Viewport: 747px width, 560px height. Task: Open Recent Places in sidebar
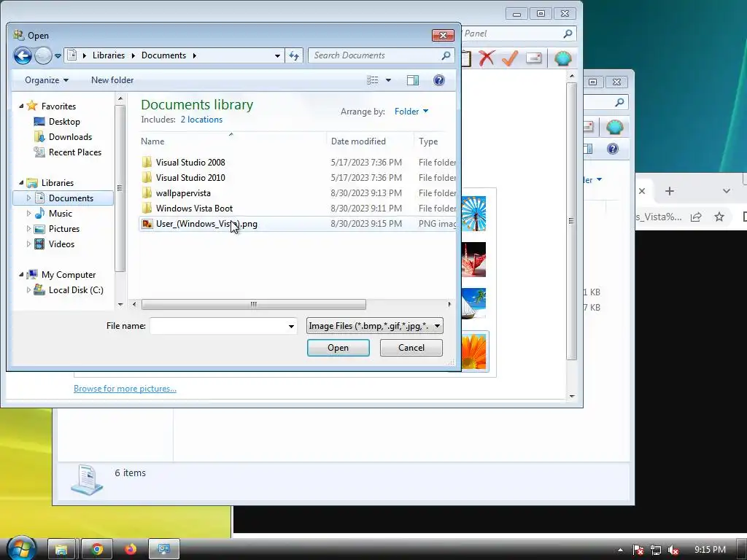pos(75,152)
